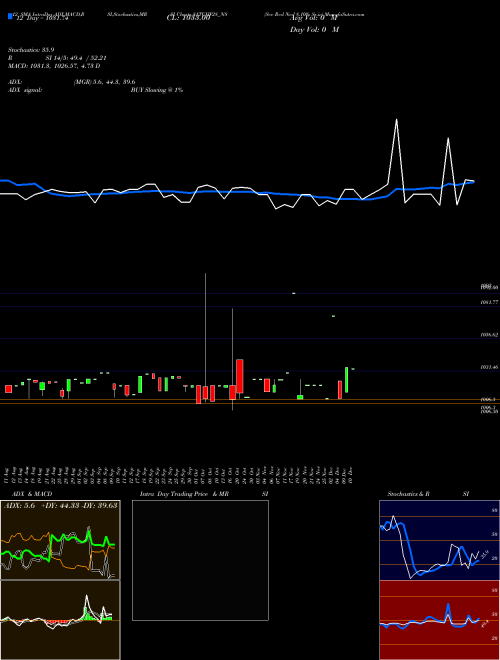Click the empty Intra Day Trading chart panel
500x660 pixels.
(200, 560)
